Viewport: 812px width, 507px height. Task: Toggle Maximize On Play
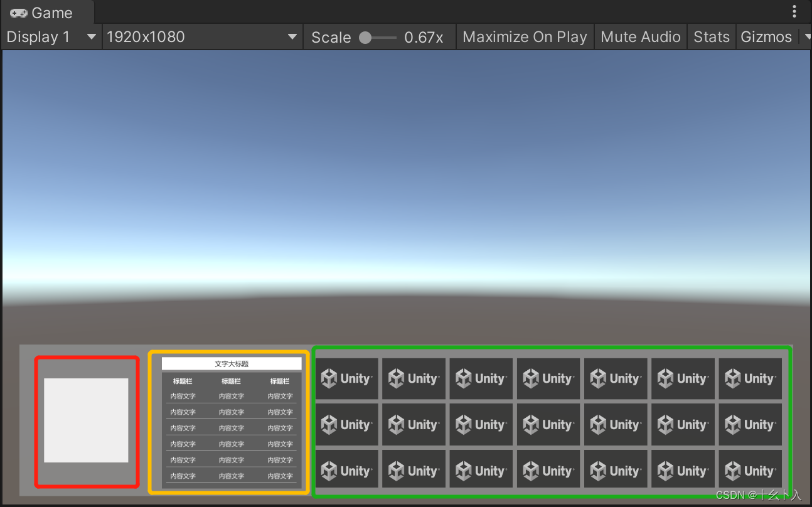click(x=525, y=37)
